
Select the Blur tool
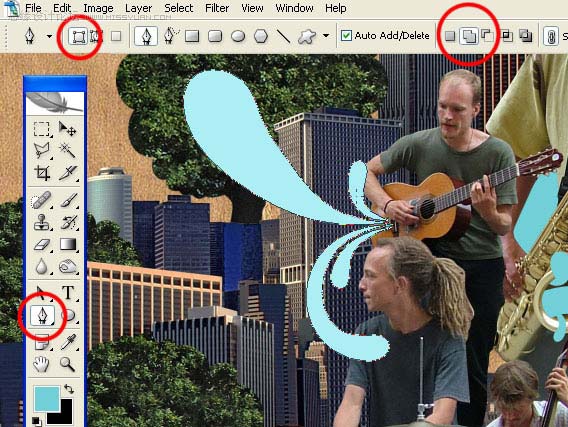pyautogui.click(x=42, y=267)
